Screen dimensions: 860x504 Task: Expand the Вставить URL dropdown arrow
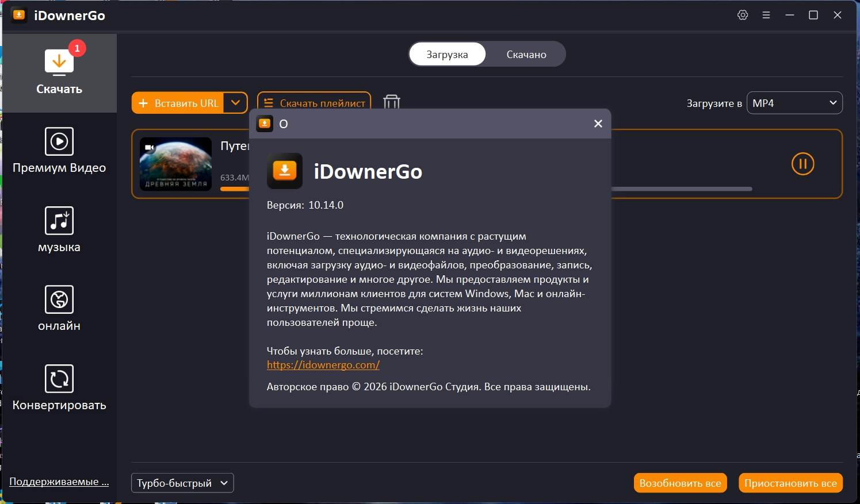[235, 103]
